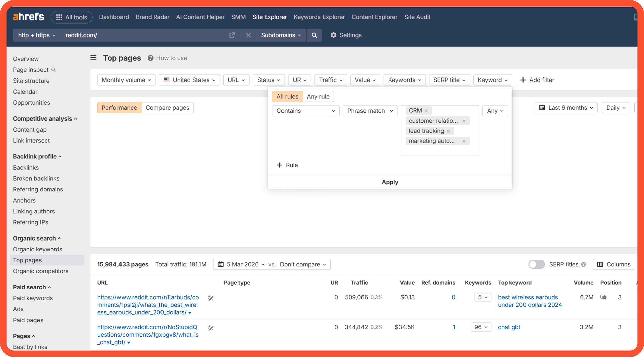Viewport: 644px width, 357px height.
Task: Open the United States country dropdown
Action: (x=189, y=80)
